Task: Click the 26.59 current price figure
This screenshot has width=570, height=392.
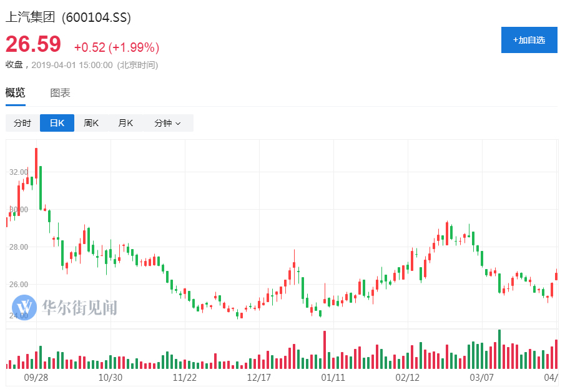Action: pyautogui.click(x=33, y=44)
